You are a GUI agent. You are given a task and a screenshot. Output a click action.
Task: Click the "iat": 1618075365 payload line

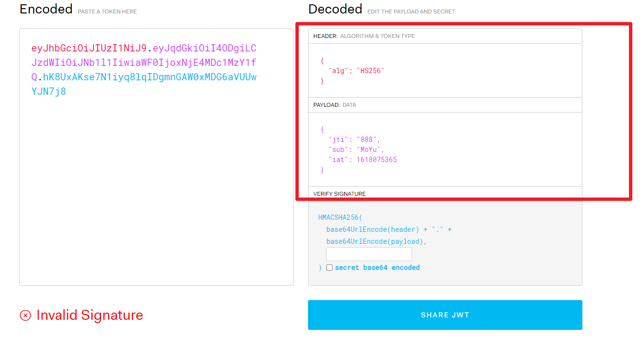[x=362, y=160]
